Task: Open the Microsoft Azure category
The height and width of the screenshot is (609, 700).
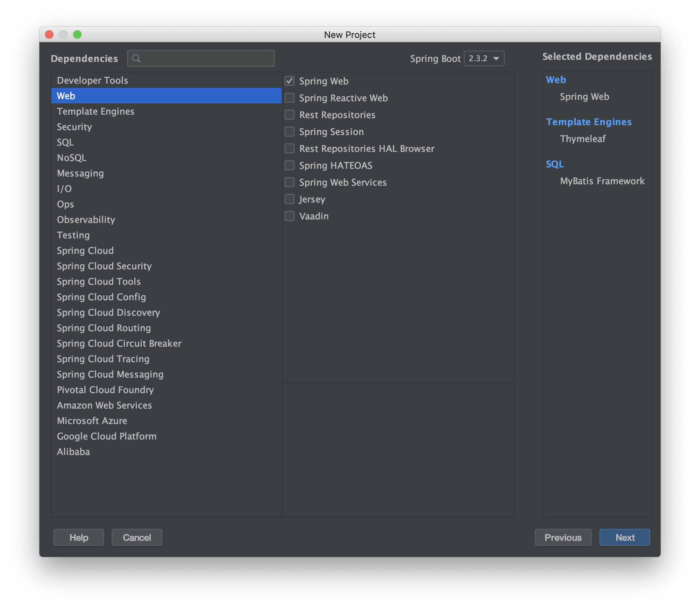Action: [166, 421]
